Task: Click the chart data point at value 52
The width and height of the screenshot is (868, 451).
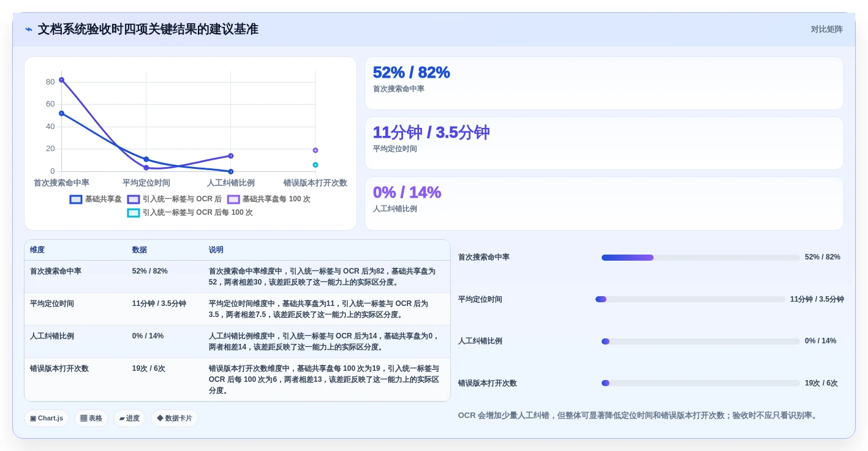Action: 61,113
